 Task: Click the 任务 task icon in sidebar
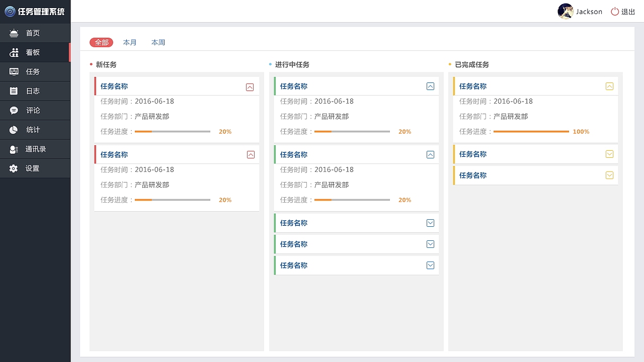pyautogui.click(x=14, y=71)
